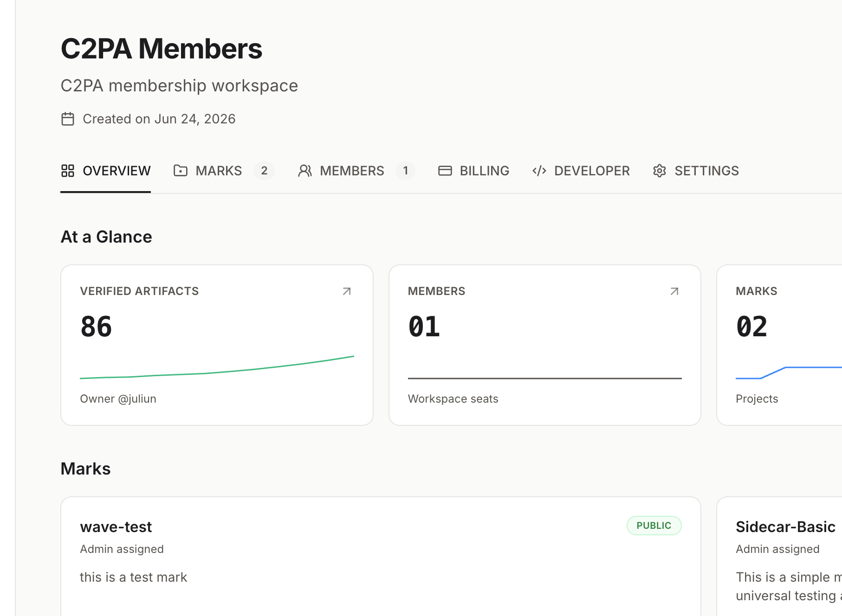Click the PUBLIC badge on wave-test
The width and height of the screenshot is (842, 616).
point(654,526)
